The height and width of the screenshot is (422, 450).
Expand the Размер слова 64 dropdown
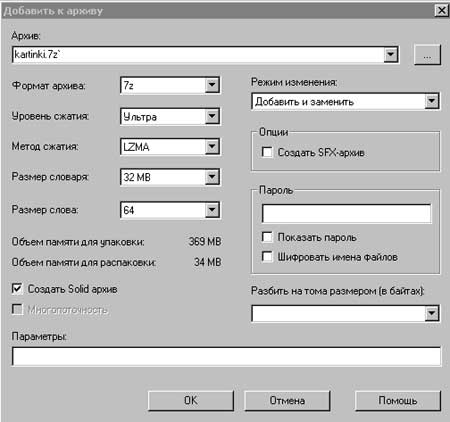[x=212, y=210]
